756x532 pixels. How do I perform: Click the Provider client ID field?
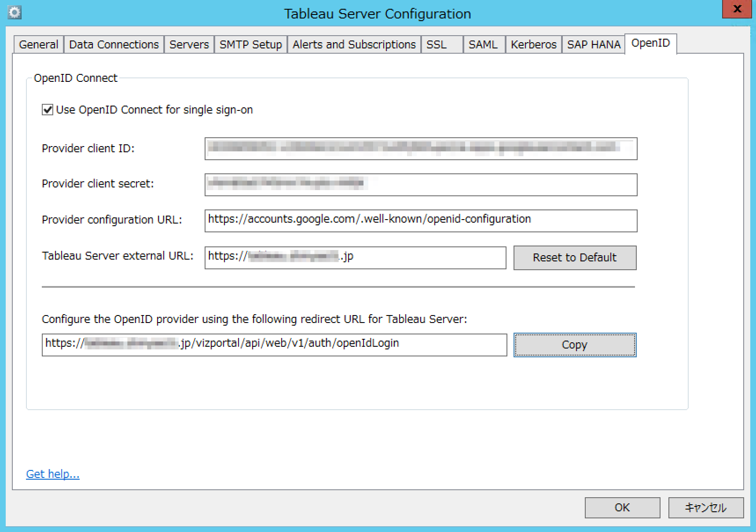421,149
